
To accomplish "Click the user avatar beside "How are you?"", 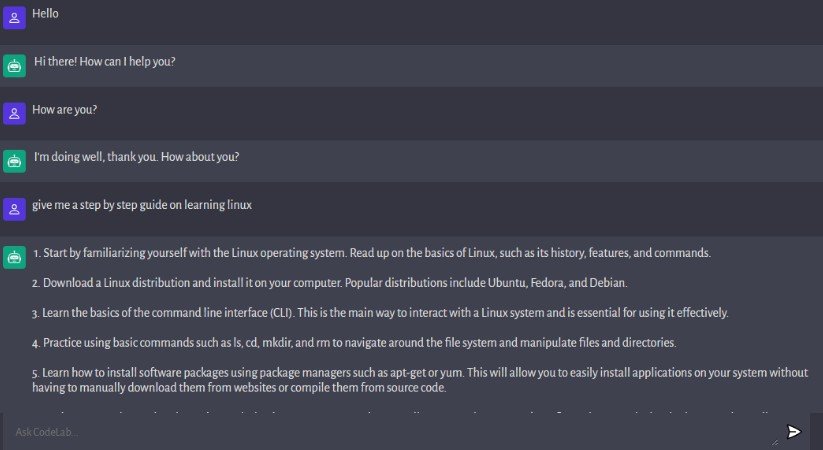I will (14, 113).
